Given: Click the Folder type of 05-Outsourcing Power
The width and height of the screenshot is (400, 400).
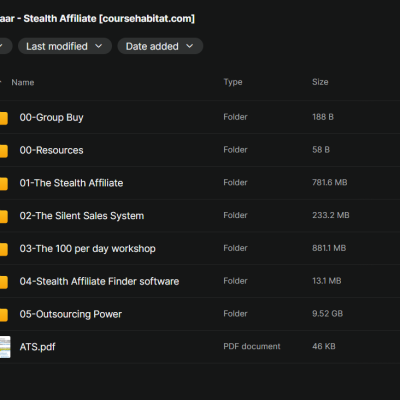Looking at the screenshot, I should tap(235, 313).
